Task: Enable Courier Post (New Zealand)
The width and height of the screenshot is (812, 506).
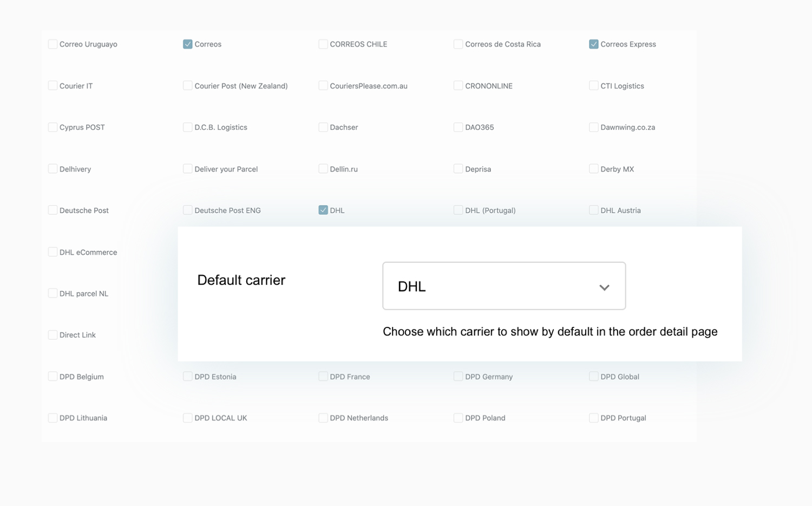Action: tap(187, 86)
